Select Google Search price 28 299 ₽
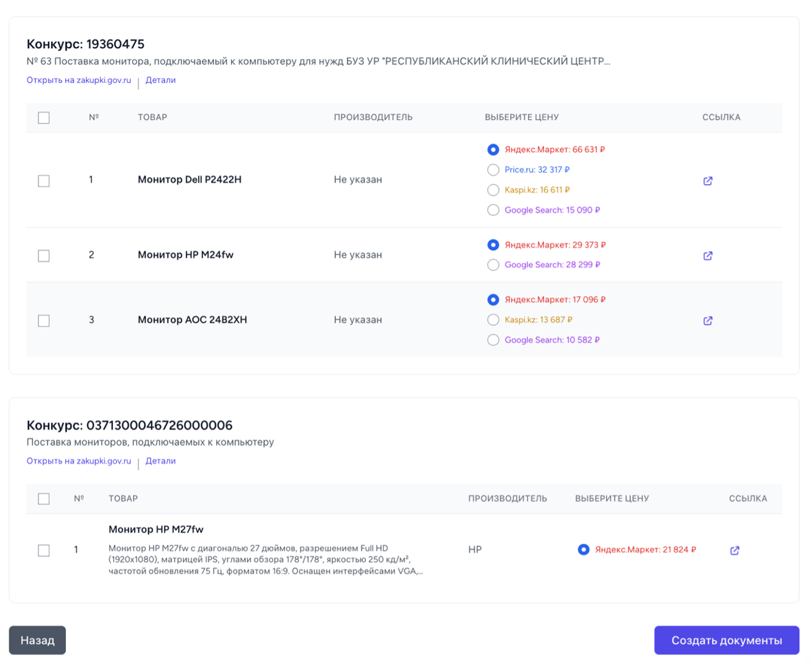 tap(493, 265)
